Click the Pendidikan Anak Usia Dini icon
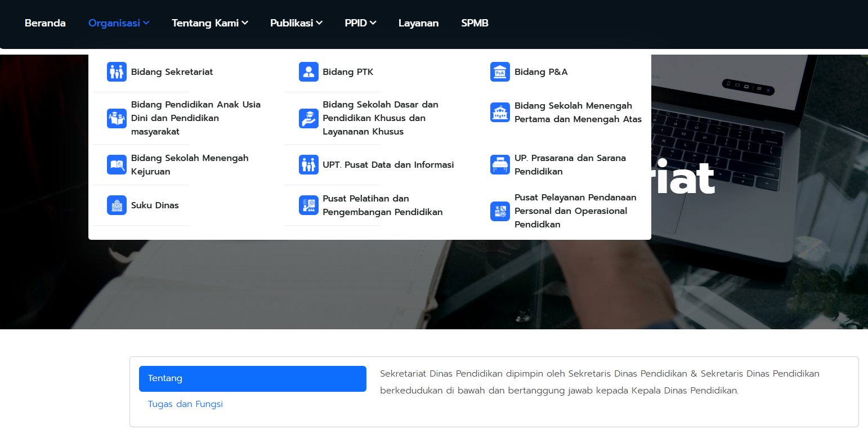 tap(117, 118)
